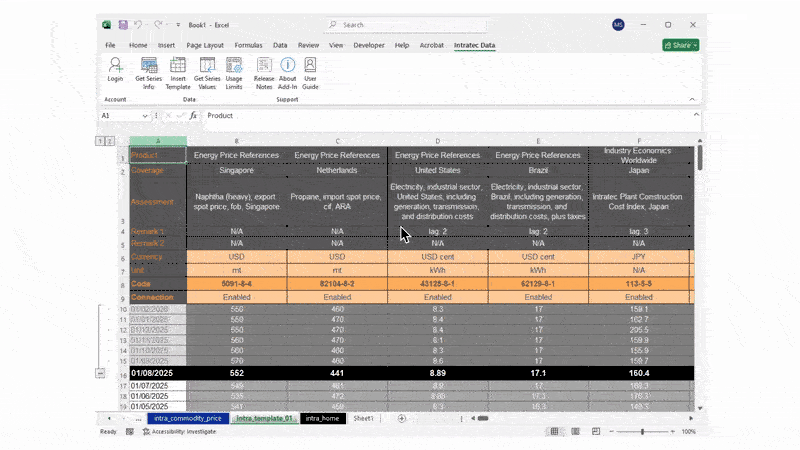Click the Insert Template button
Screen dimensions: 800x450
(178, 73)
